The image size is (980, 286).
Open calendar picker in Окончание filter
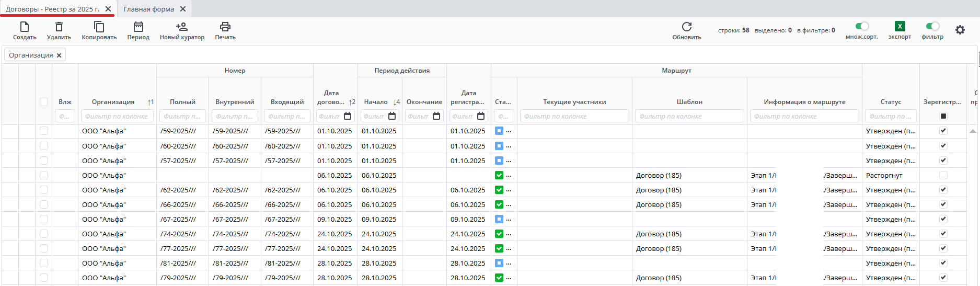coord(436,116)
